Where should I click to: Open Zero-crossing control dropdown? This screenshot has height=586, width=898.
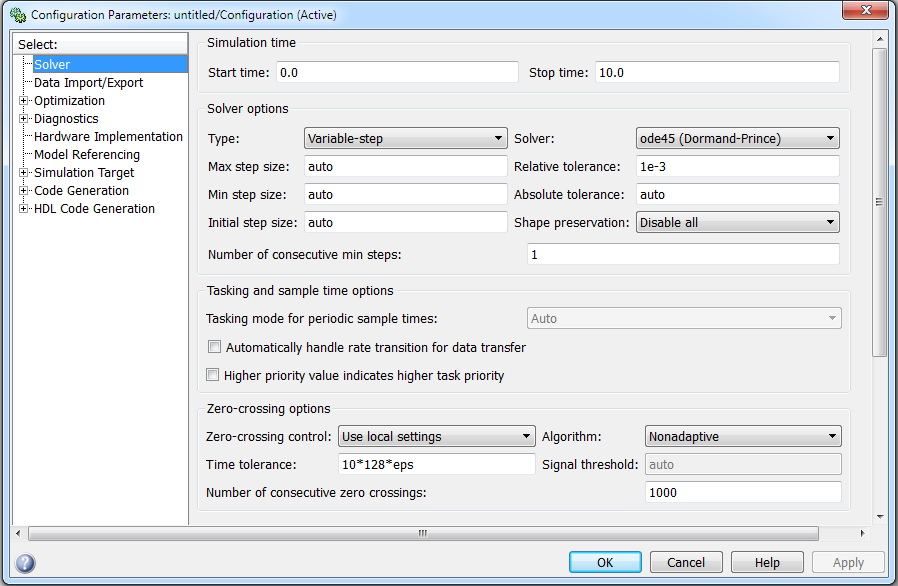pos(436,436)
